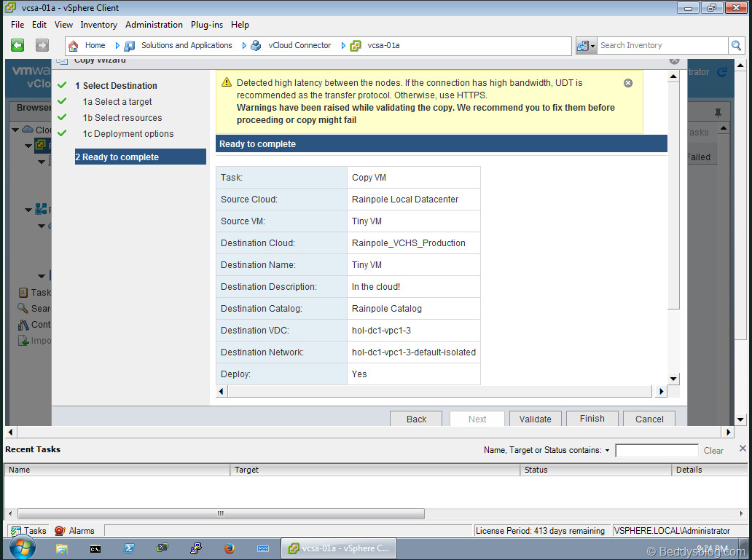752x560 pixels.
Task: Go back with the green back arrow
Action: tap(17, 45)
